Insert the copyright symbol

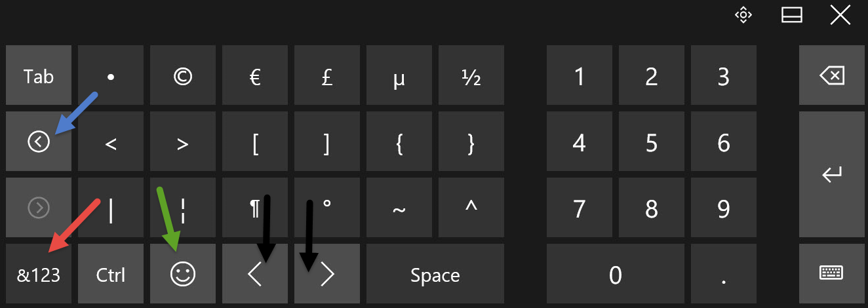(x=183, y=75)
